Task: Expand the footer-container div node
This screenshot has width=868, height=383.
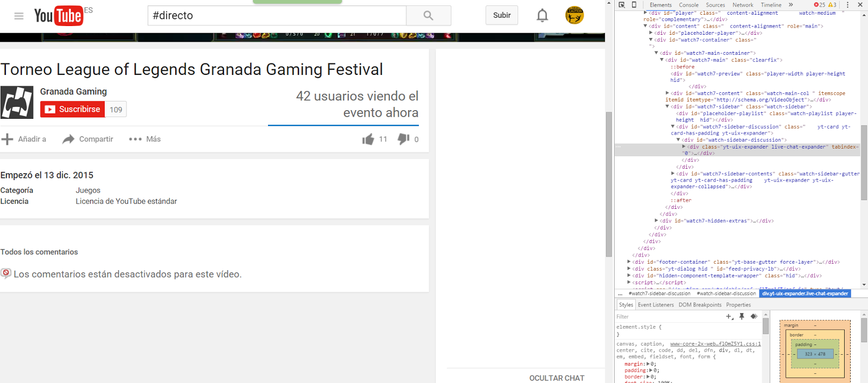Action: coord(629,262)
